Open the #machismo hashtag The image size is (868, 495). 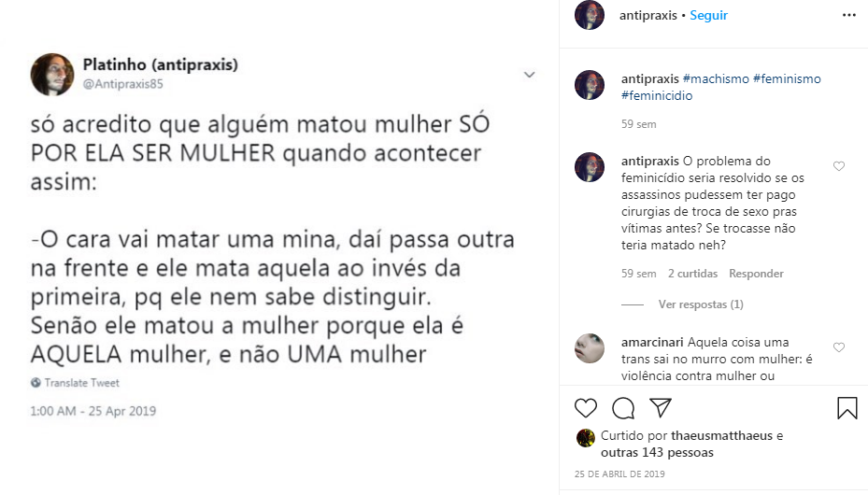tap(716, 79)
